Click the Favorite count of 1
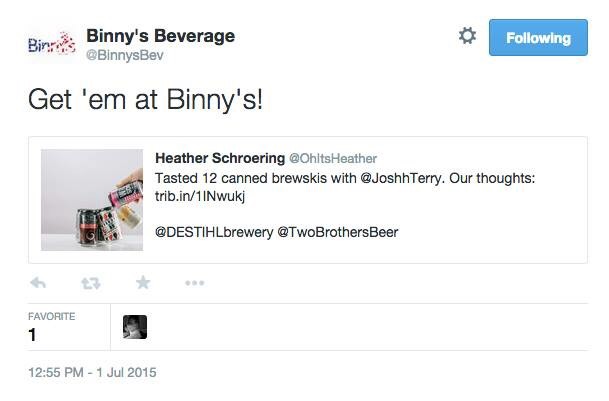This screenshot has height=401, width=609. click(x=33, y=335)
